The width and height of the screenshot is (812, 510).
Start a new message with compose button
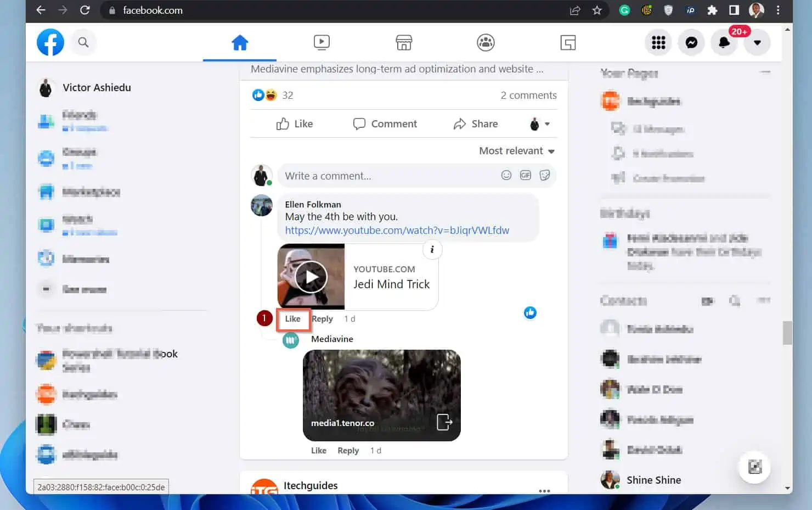pos(755,467)
